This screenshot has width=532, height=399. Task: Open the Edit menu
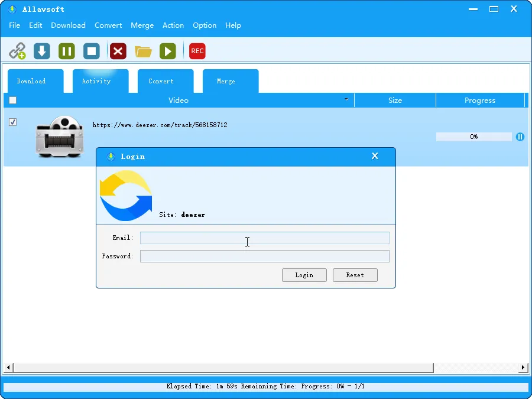35,25
